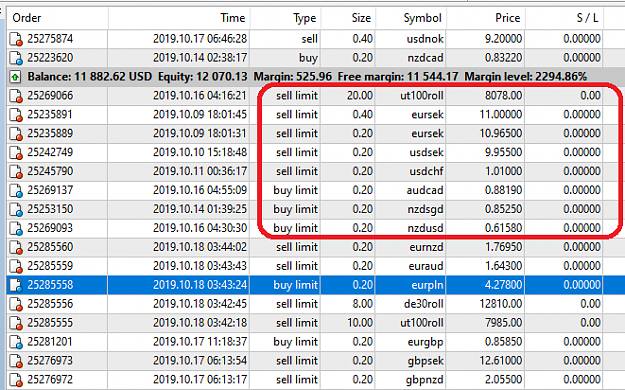The height and width of the screenshot is (390, 625).
Task: Click the order icon for 25281201
Action: pos(16,342)
